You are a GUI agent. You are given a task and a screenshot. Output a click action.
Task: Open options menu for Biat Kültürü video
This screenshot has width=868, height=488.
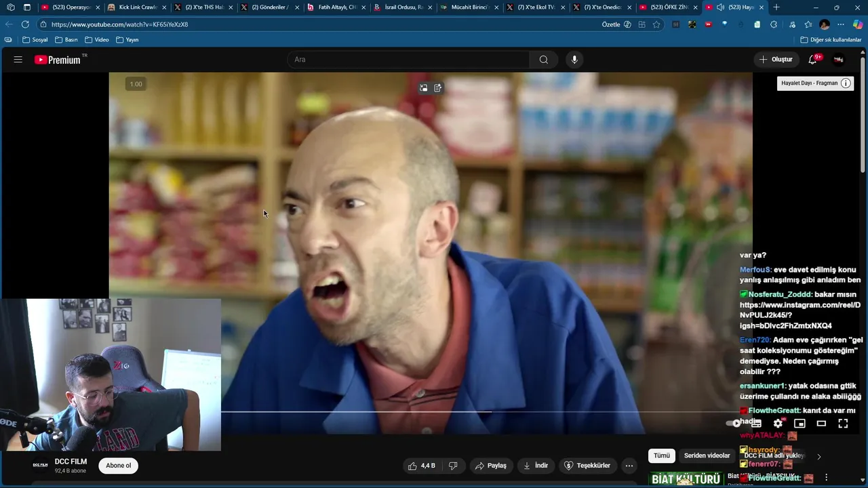[x=826, y=477]
